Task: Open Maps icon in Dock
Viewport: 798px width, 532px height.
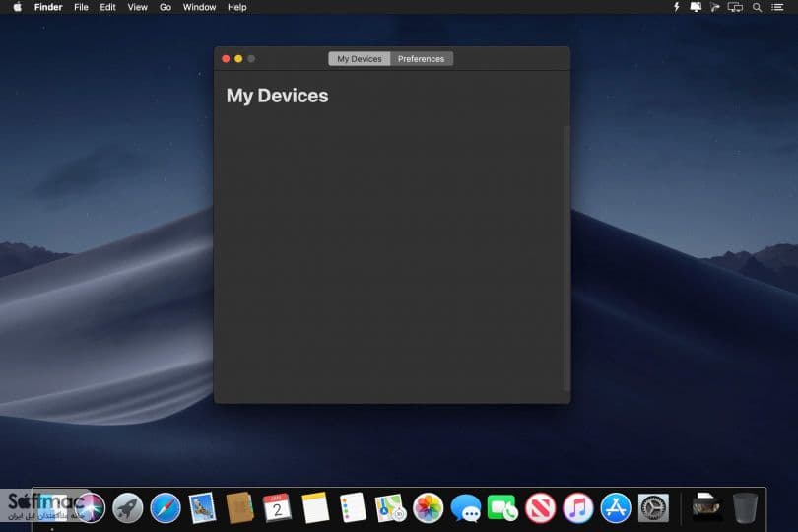Action: (x=390, y=508)
